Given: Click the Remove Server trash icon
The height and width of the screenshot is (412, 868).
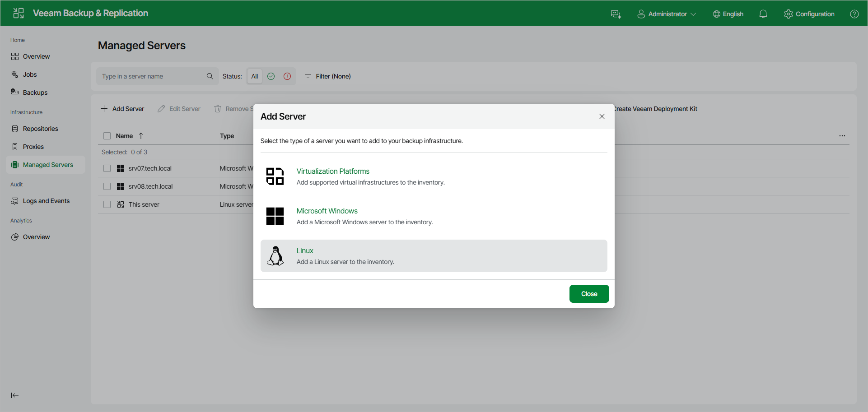Looking at the screenshot, I should point(218,109).
